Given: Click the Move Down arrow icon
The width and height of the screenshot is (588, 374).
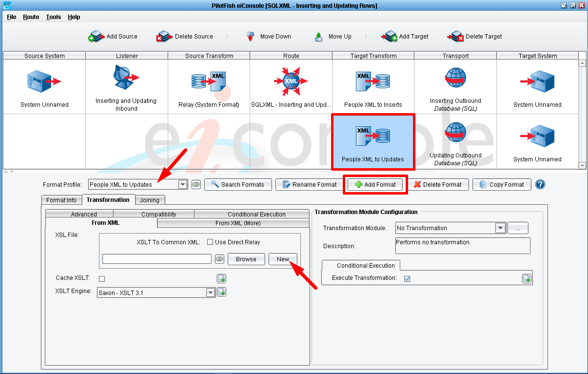Looking at the screenshot, I should [x=251, y=37].
